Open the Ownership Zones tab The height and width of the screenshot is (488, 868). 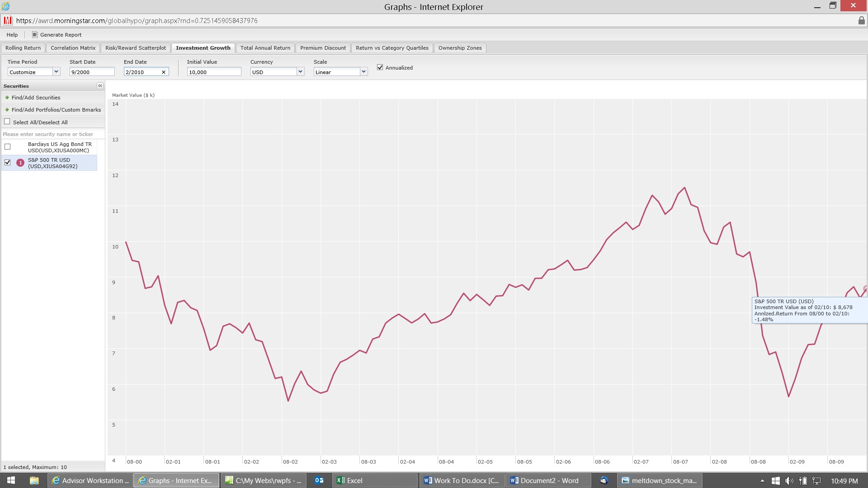tap(460, 48)
